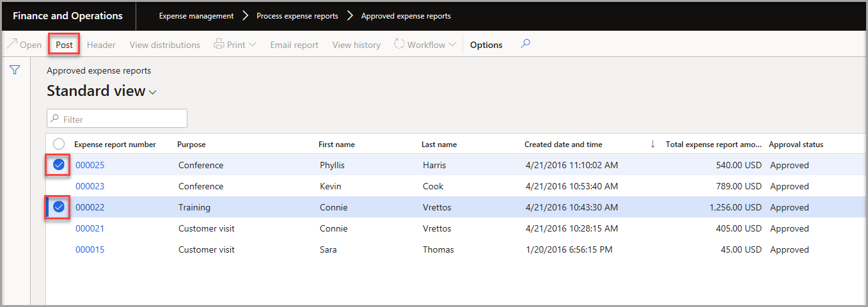Click the Post button in action pane
Viewport: 868px width, 307px height.
coord(64,45)
